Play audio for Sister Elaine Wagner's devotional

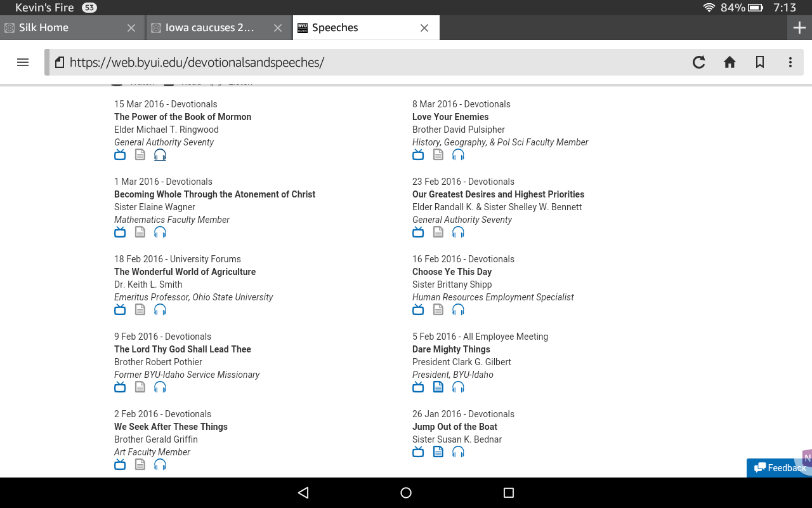tap(160, 232)
